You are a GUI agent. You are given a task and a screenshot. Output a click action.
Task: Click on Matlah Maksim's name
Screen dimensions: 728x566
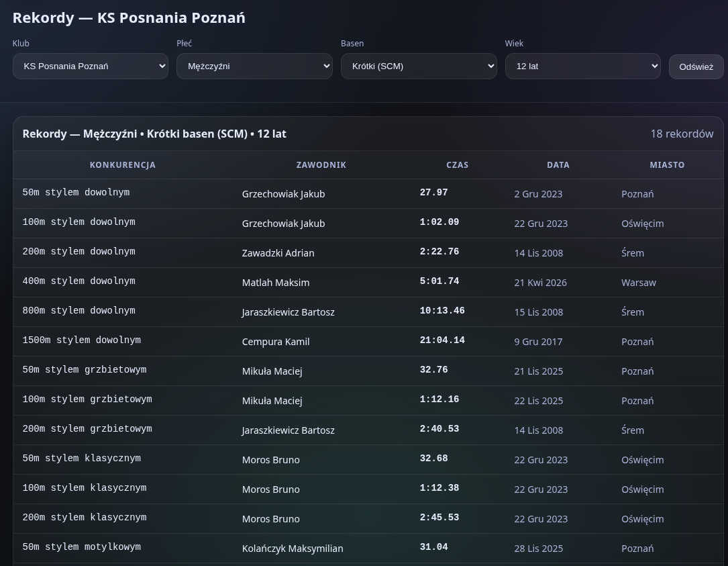(276, 283)
